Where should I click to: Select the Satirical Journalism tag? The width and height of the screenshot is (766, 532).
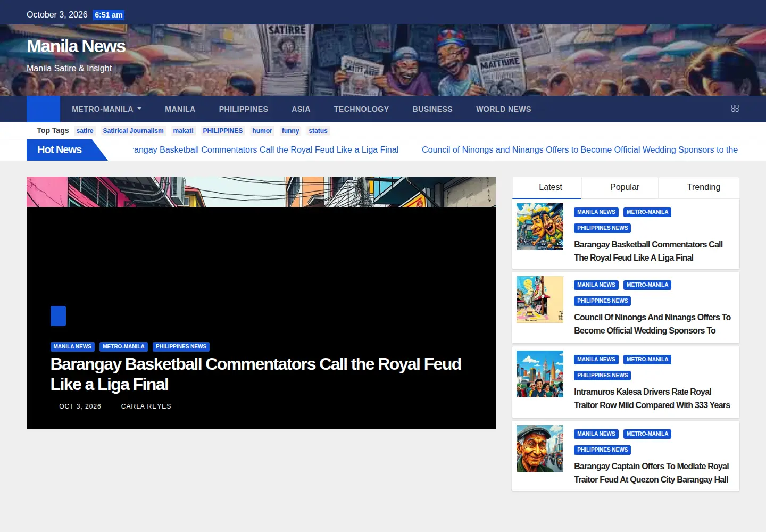pos(134,131)
